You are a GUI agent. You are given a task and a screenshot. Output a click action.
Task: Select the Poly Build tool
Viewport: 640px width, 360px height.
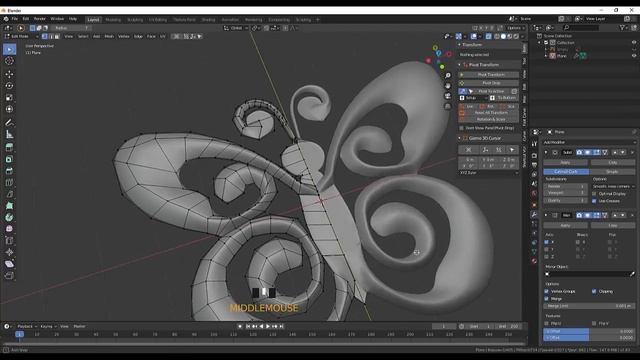pos(9,206)
